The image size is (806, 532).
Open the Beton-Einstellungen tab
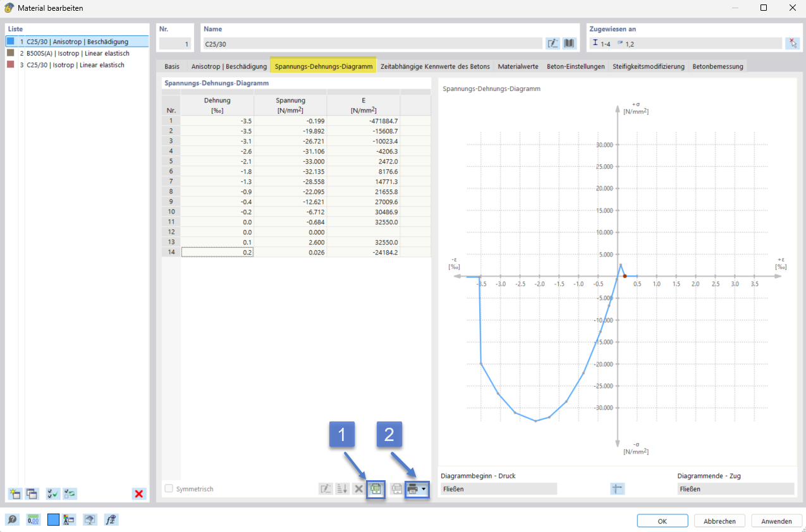click(x=575, y=66)
